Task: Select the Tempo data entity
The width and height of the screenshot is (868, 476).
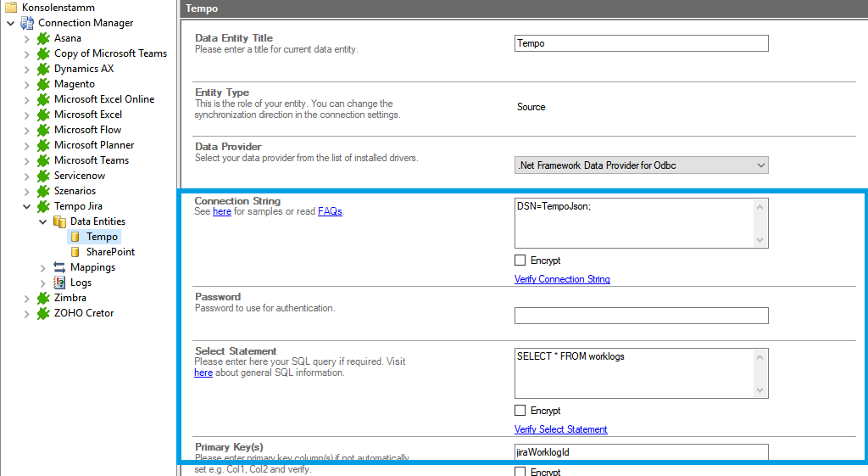Action: (x=102, y=237)
